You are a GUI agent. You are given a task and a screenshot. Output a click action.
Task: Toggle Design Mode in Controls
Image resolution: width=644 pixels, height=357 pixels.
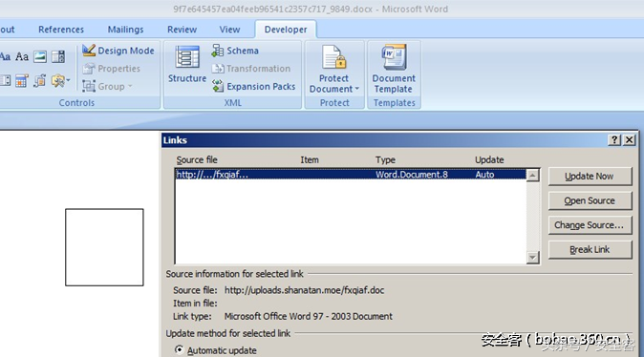pyautogui.click(x=118, y=51)
